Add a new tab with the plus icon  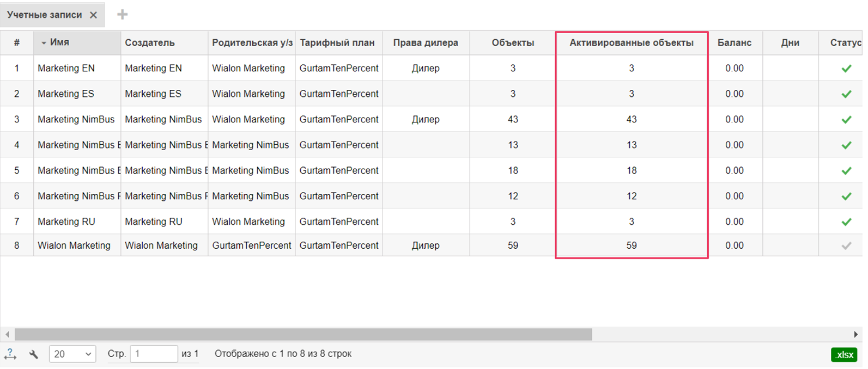[123, 15]
